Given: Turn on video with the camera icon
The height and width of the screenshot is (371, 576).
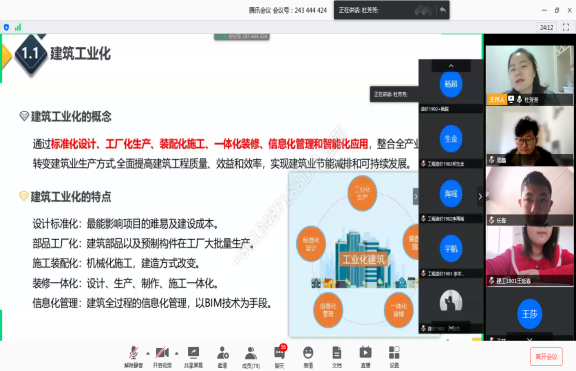Looking at the screenshot, I should (162, 357).
